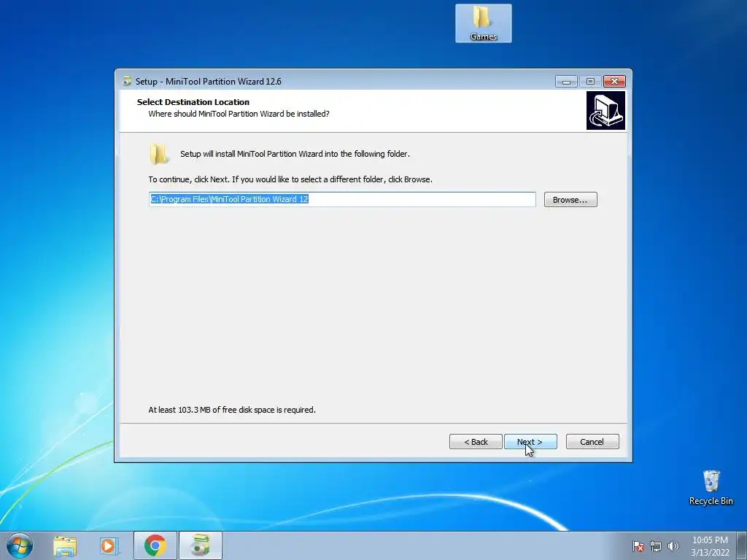Open the Windows Start menu

click(20, 545)
